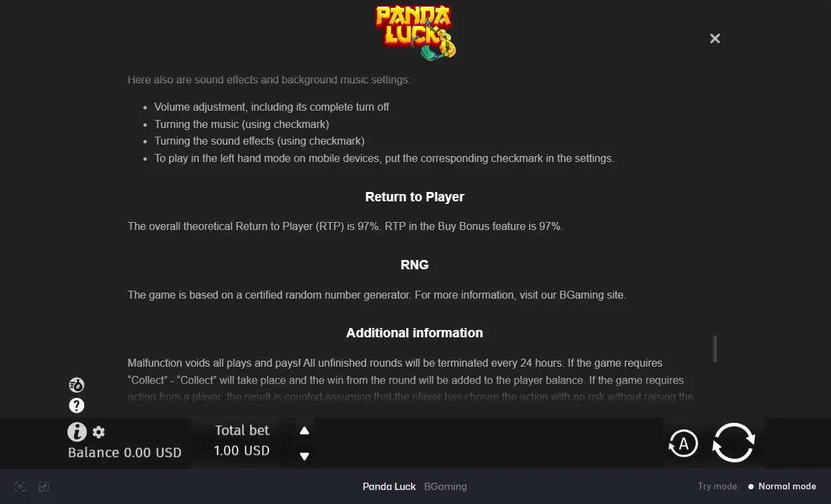Click the Total bet 1.00 USD value
This screenshot has height=504, width=831.
(x=242, y=451)
